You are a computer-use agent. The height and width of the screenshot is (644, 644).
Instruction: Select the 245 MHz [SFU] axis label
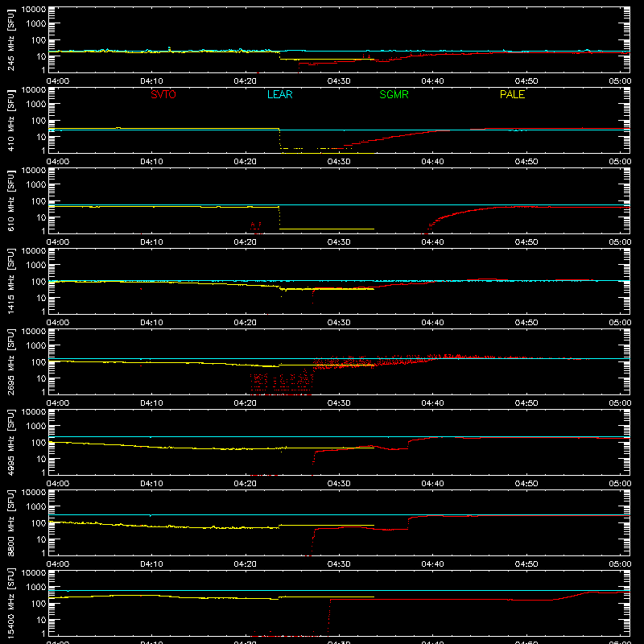[x=10, y=40]
